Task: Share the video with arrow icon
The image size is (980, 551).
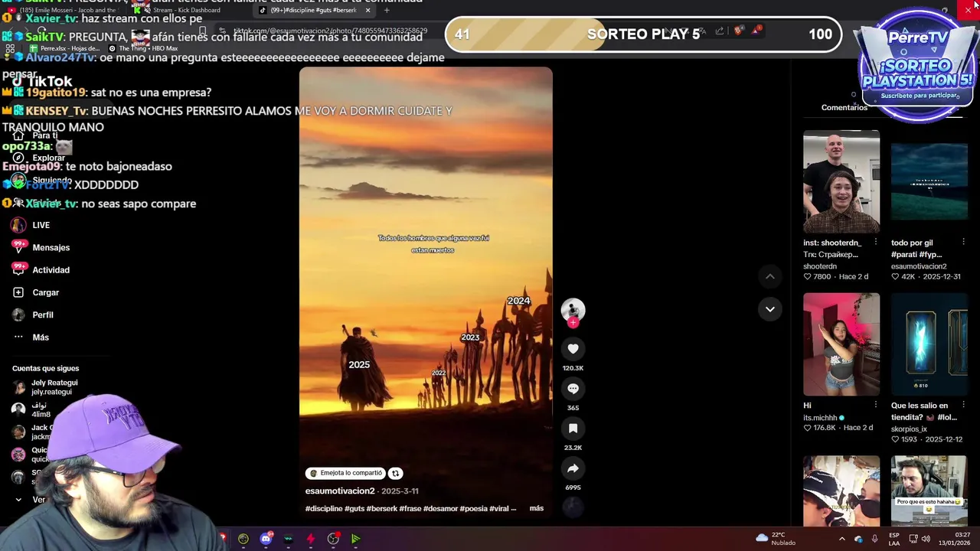Action: [x=573, y=468]
